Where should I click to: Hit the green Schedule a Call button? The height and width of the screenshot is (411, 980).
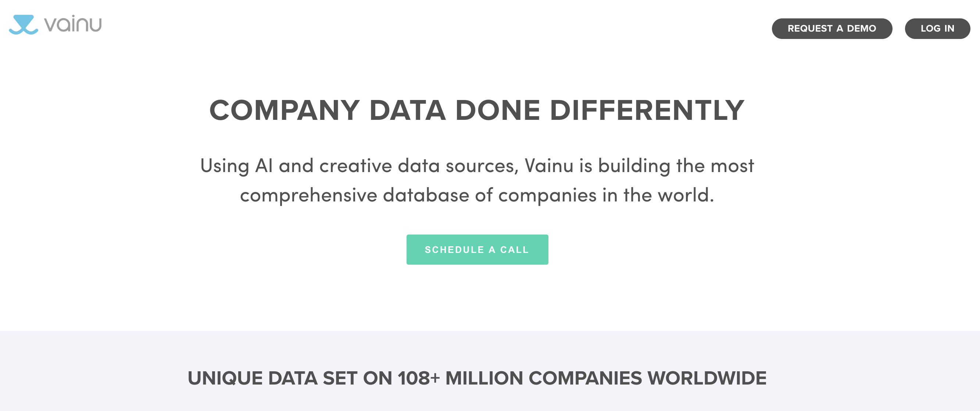coord(477,250)
